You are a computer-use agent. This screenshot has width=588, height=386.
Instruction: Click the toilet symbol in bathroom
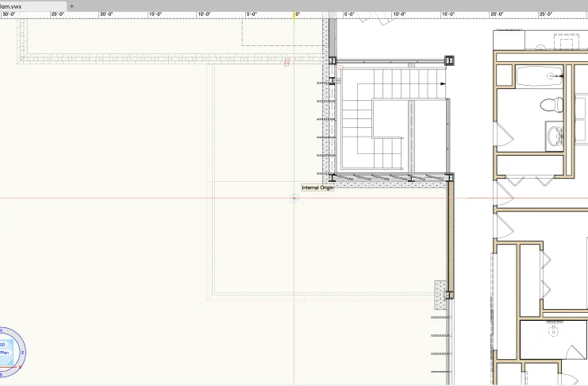tap(548, 102)
